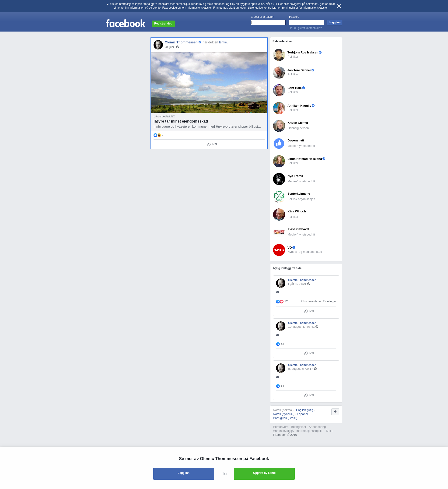Screen dimensions: 448x489
Task: Open the Mer footer dropdown
Action: pyautogui.click(x=329, y=431)
